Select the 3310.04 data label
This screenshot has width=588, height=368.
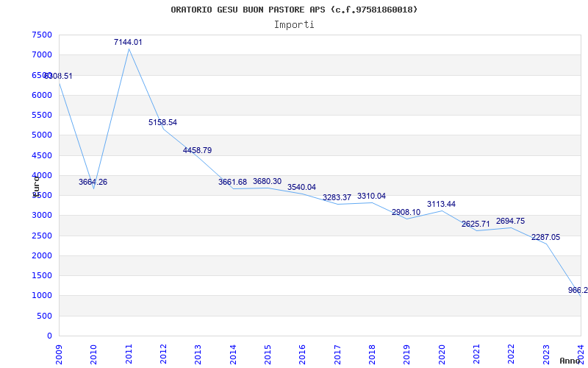click(371, 196)
